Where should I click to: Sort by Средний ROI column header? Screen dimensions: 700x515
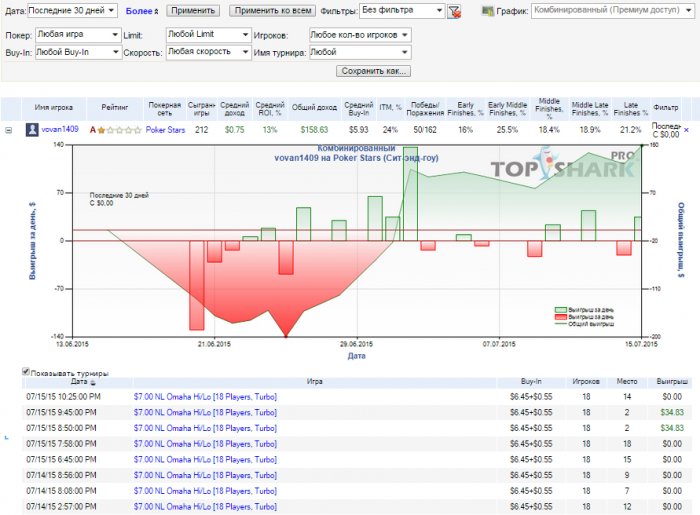tap(270, 107)
